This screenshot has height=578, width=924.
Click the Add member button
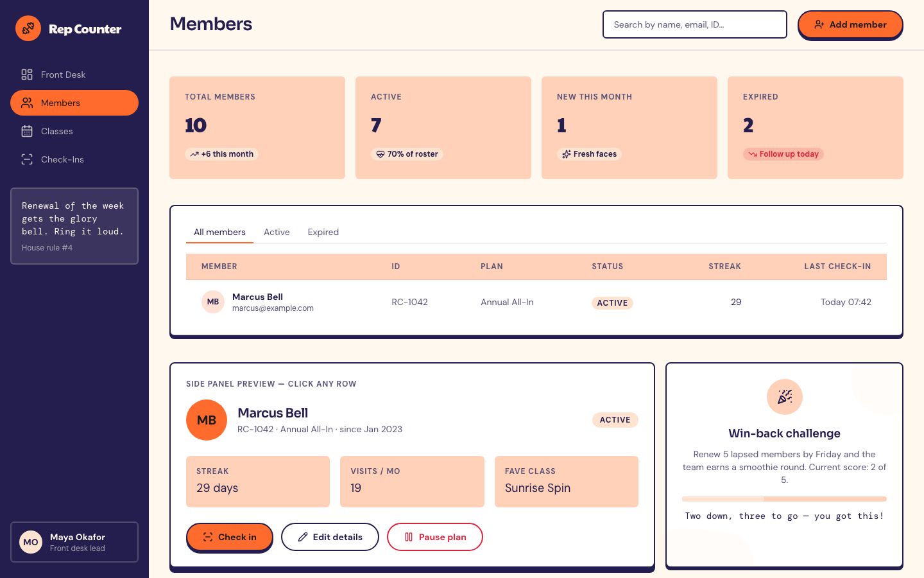tap(850, 24)
